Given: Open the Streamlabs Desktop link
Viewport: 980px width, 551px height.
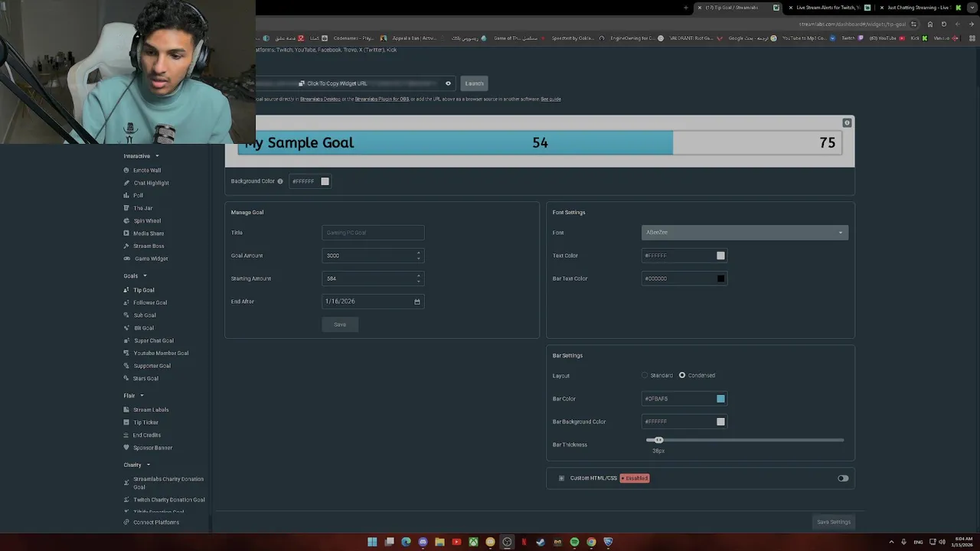Looking at the screenshot, I should coord(320,99).
